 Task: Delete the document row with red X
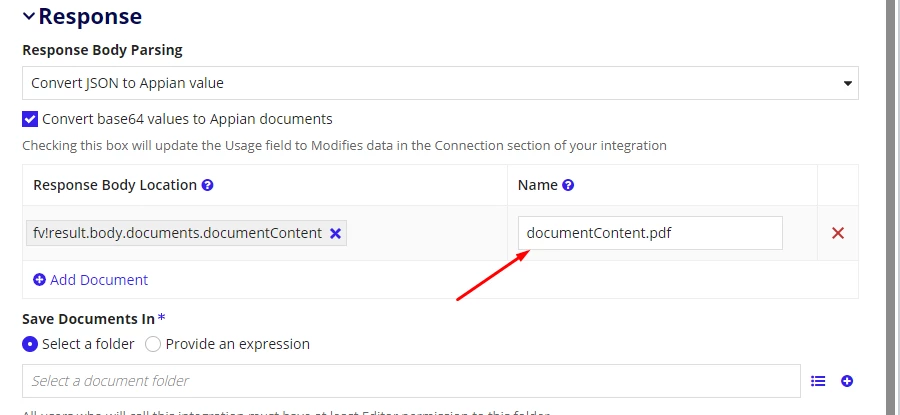pyautogui.click(x=837, y=233)
